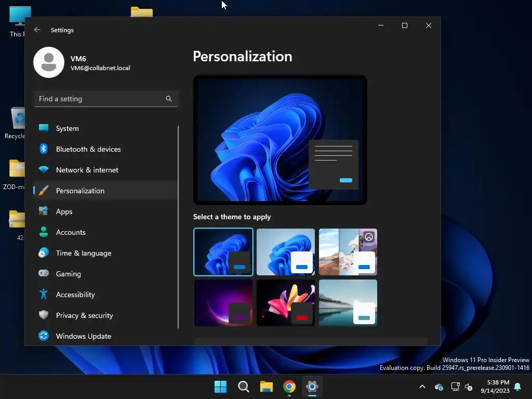Apply the Windows dark bloom theme
This screenshot has width=532, height=399.
pyautogui.click(x=223, y=252)
